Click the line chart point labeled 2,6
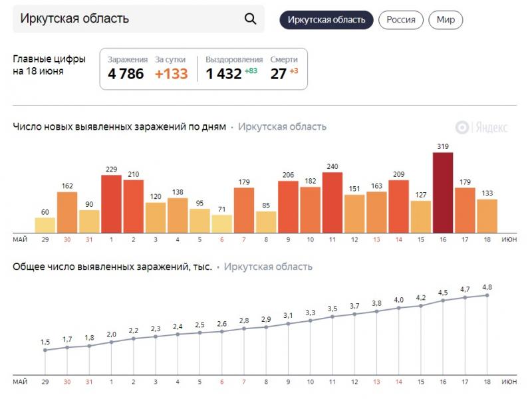532x399 pixels. tap(222, 331)
